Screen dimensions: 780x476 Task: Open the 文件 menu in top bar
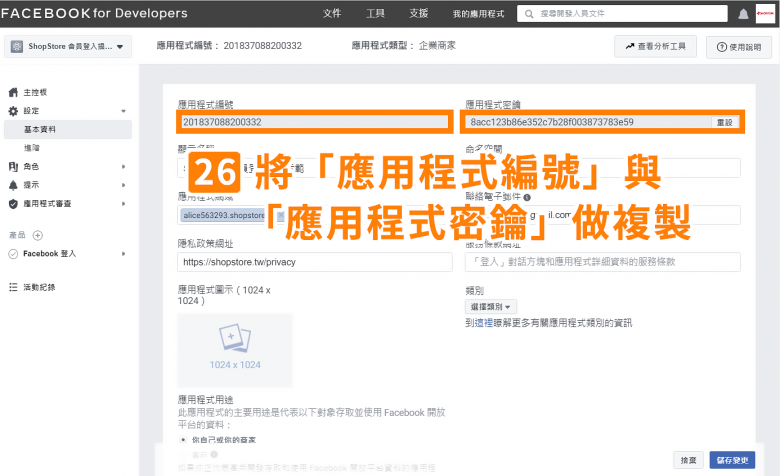(x=332, y=13)
